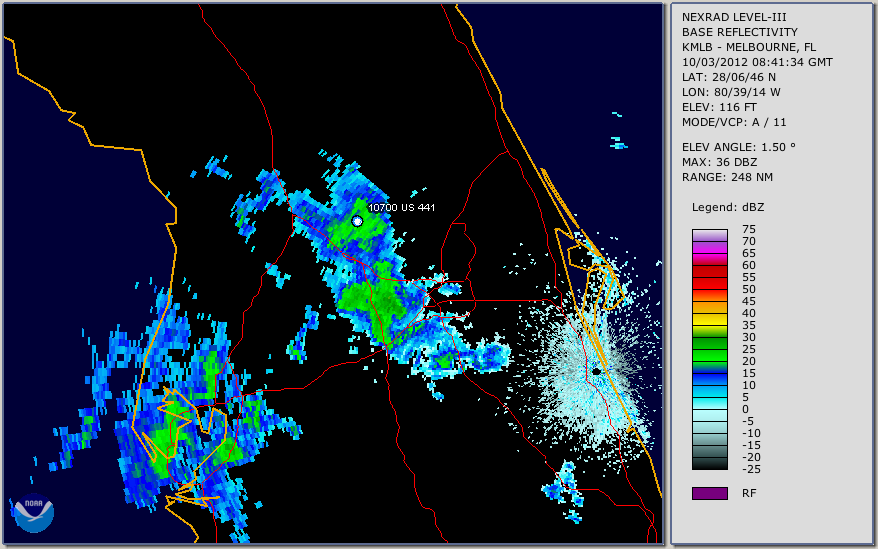Click the legend value -25
Image resolution: width=878 pixels, height=549 pixels.
click(x=751, y=469)
